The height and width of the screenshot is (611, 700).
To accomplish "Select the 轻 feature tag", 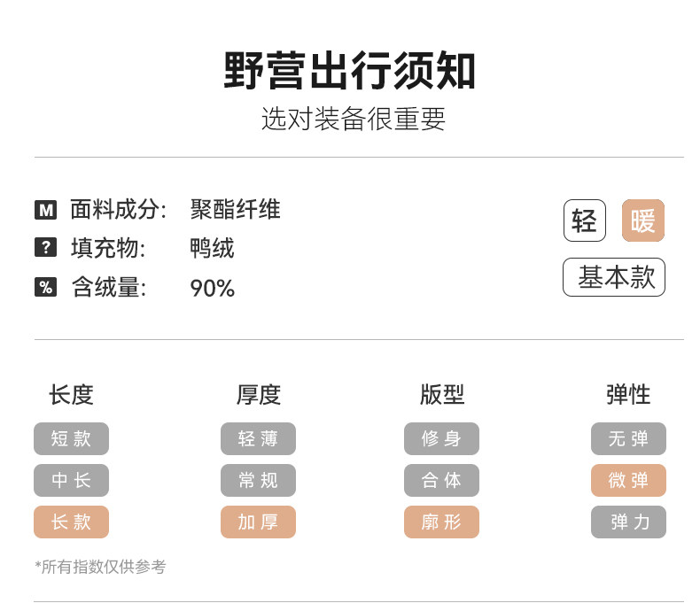I will click(584, 220).
